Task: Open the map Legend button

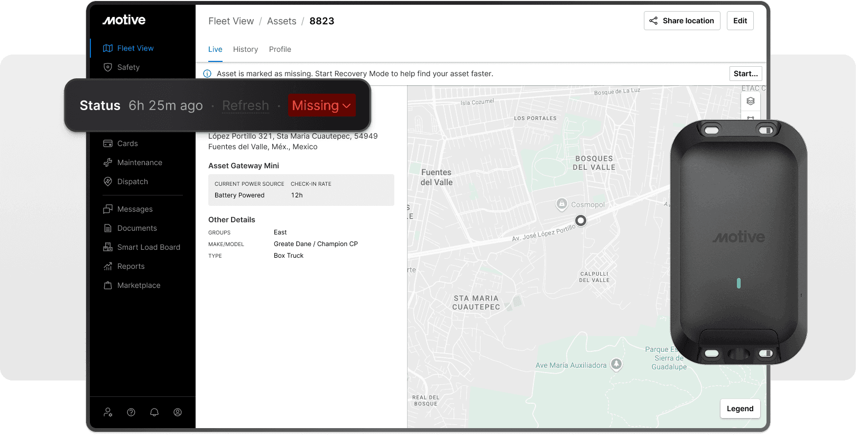Action: [x=740, y=409]
